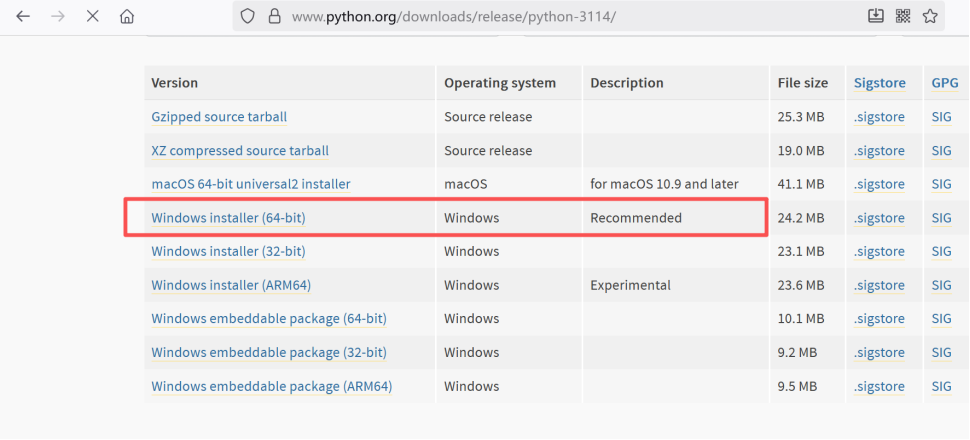
Task: Download Windows installer (ARM64)
Action: coord(231,285)
